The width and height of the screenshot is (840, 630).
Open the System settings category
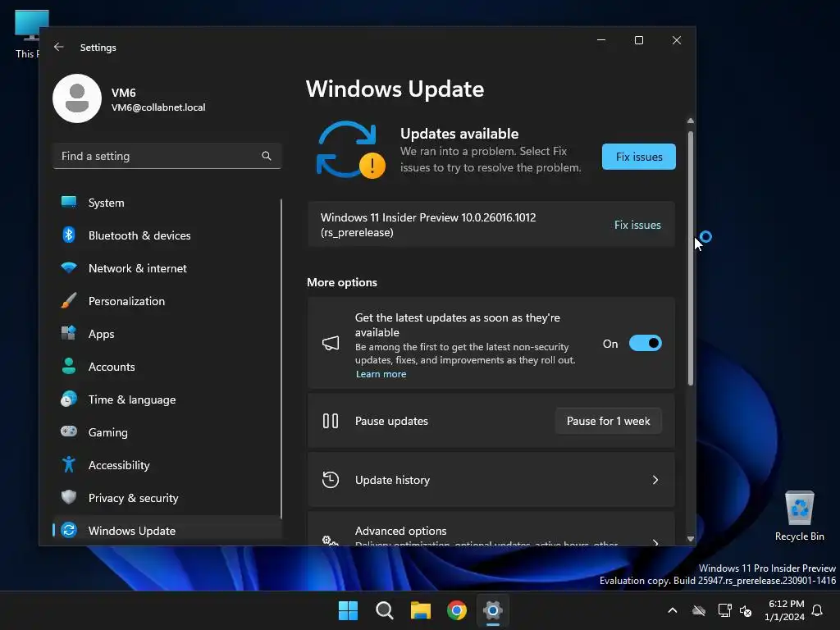[x=167, y=203]
